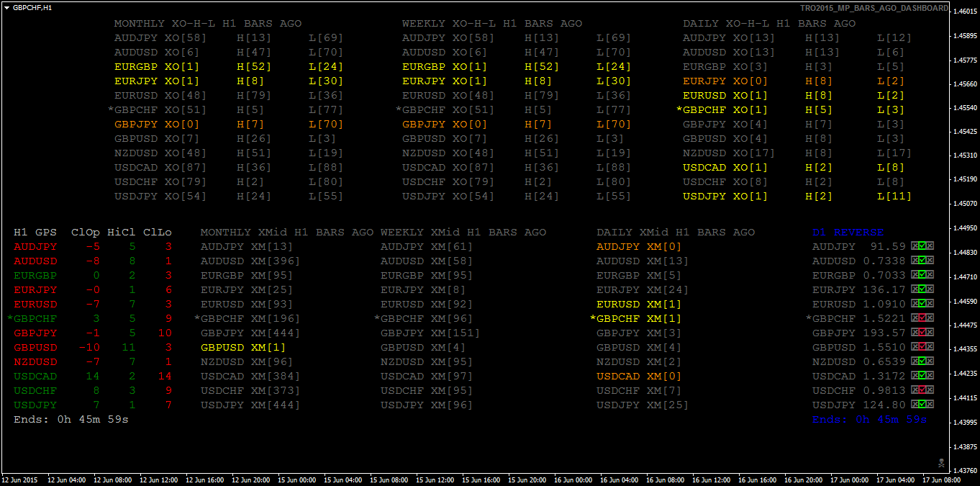Click the green check icon beside NZDUSD 0.6539

pyautogui.click(x=922, y=361)
